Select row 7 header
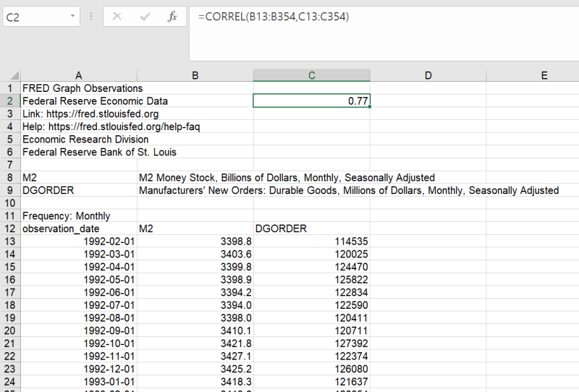The width and height of the screenshot is (579, 392). [x=10, y=165]
